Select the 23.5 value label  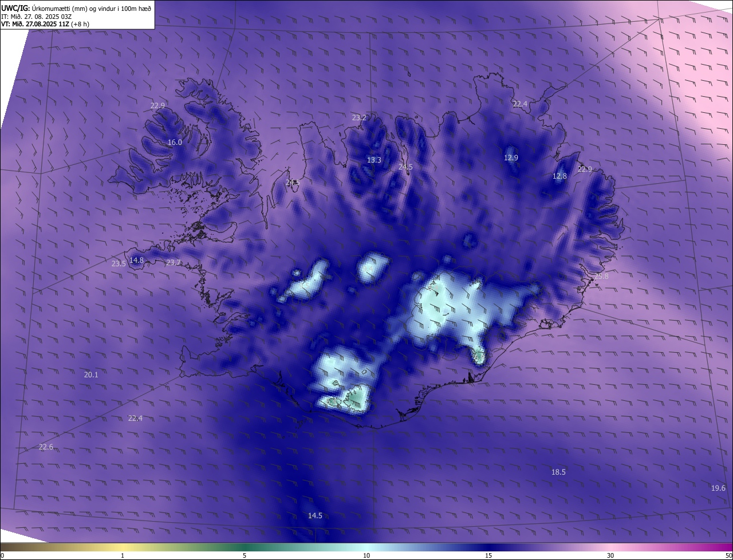119,263
